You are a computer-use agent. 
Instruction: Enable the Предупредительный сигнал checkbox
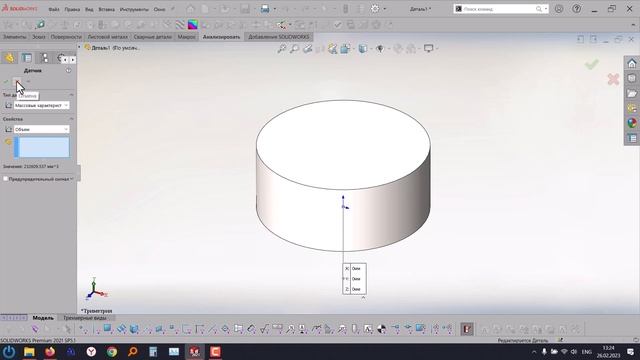[5, 179]
